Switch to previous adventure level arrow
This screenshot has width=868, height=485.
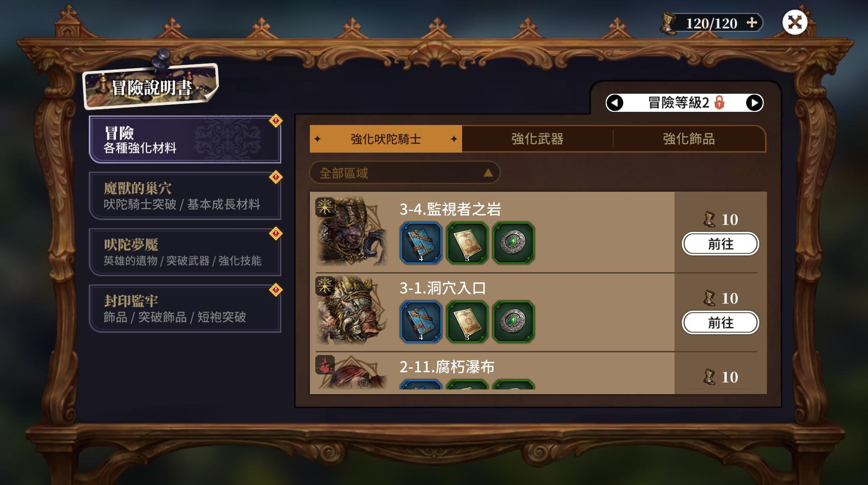tap(615, 103)
